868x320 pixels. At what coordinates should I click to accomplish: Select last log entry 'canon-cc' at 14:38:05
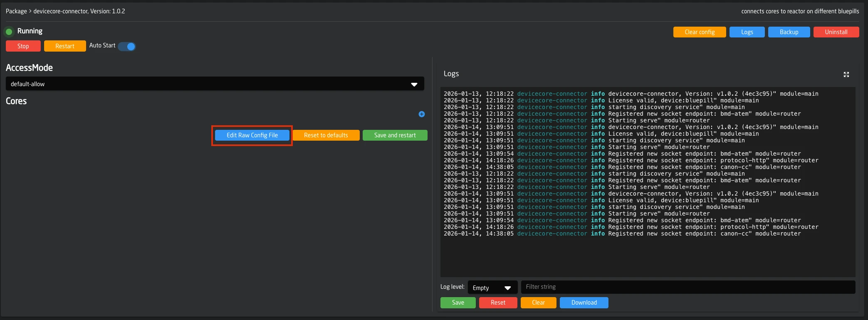tap(622, 233)
